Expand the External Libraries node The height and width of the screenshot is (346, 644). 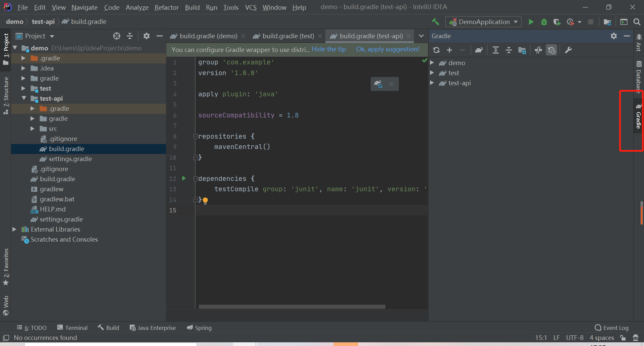[x=14, y=229]
